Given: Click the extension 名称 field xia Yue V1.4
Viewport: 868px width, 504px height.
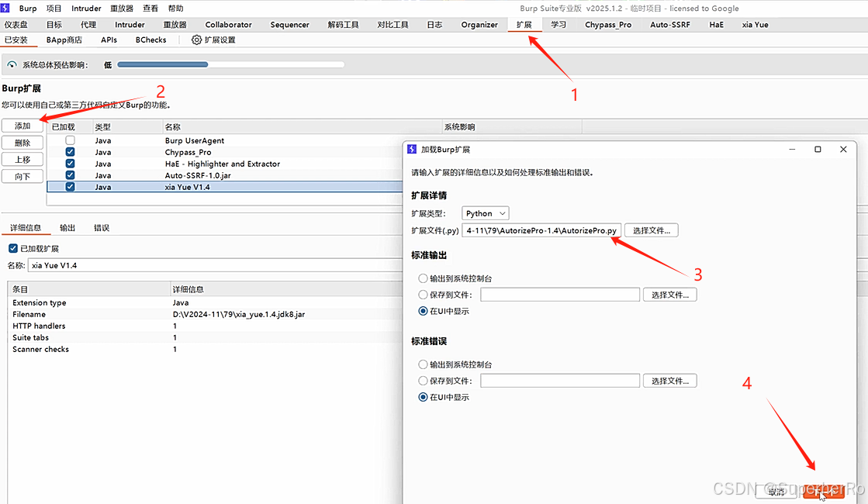Looking at the screenshot, I should pos(215,265).
